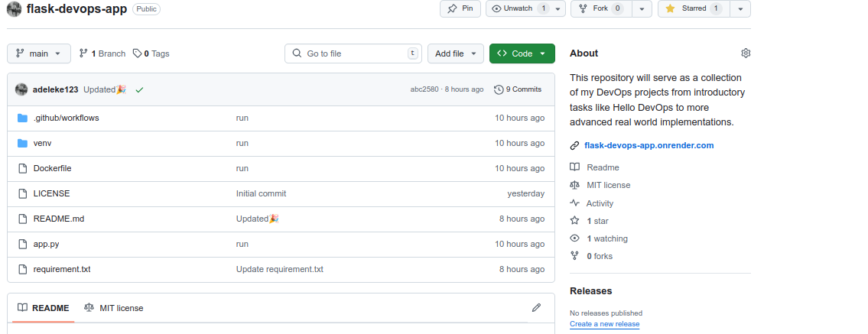Click the Unwatch button label
The width and height of the screenshot is (868, 334).
click(x=519, y=8)
